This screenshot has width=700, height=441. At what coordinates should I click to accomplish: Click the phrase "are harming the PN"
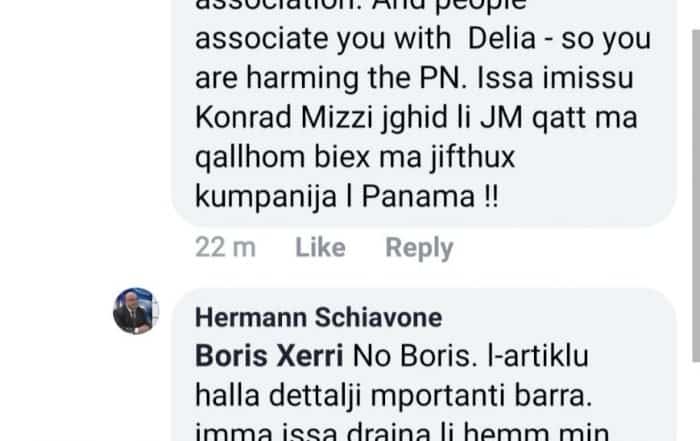pyautogui.click(x=331, y=78)
